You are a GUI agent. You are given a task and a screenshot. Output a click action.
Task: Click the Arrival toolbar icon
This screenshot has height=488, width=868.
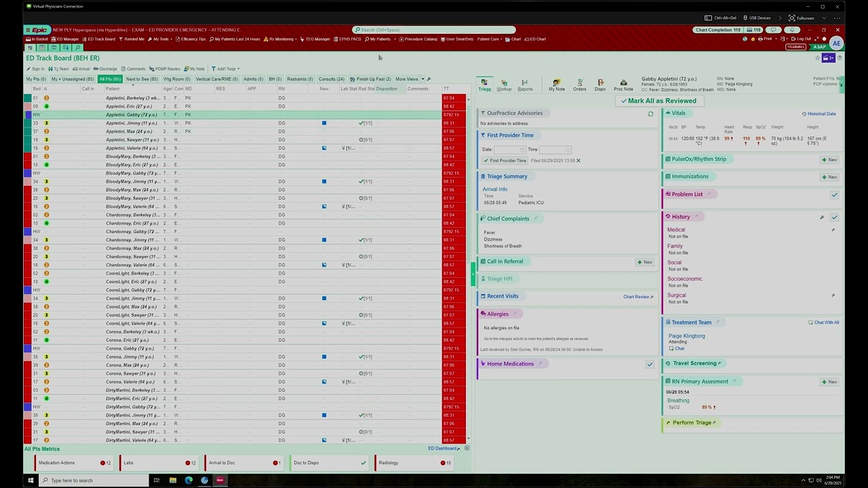point(81,69)
